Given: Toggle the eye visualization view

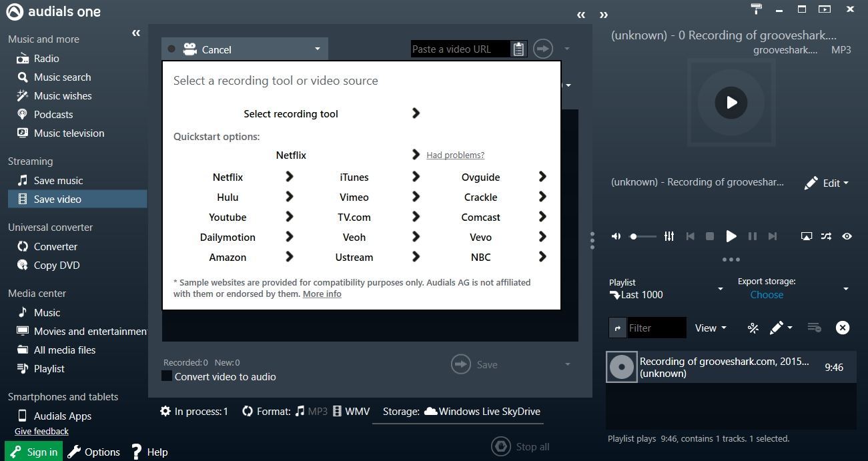Looking at the screenshot, I should pos(847,236).
